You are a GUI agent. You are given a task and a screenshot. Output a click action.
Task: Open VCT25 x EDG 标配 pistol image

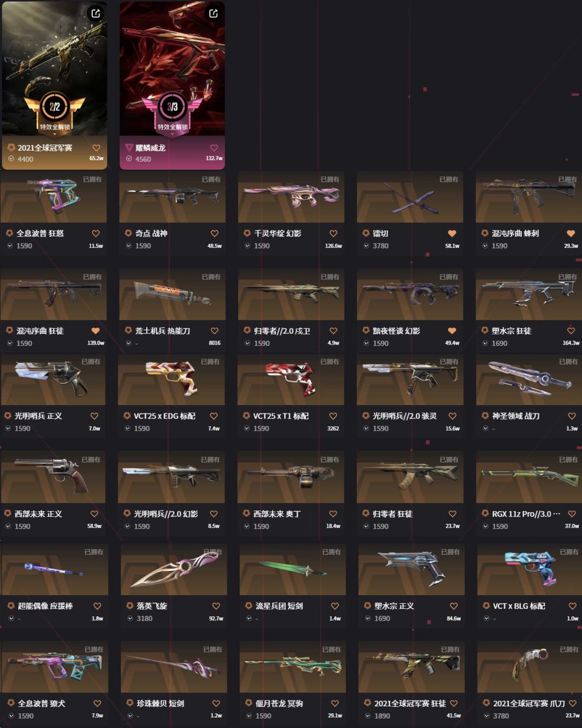tap(171, 380)
